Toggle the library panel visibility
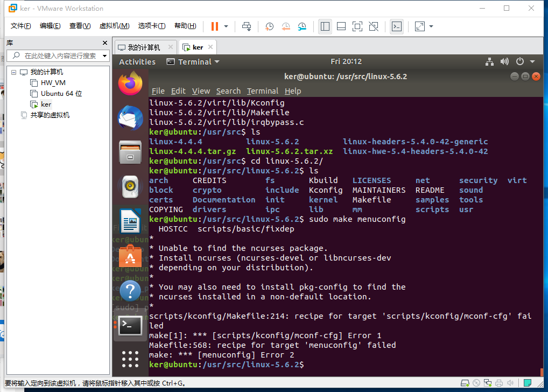 pos(325,26)
